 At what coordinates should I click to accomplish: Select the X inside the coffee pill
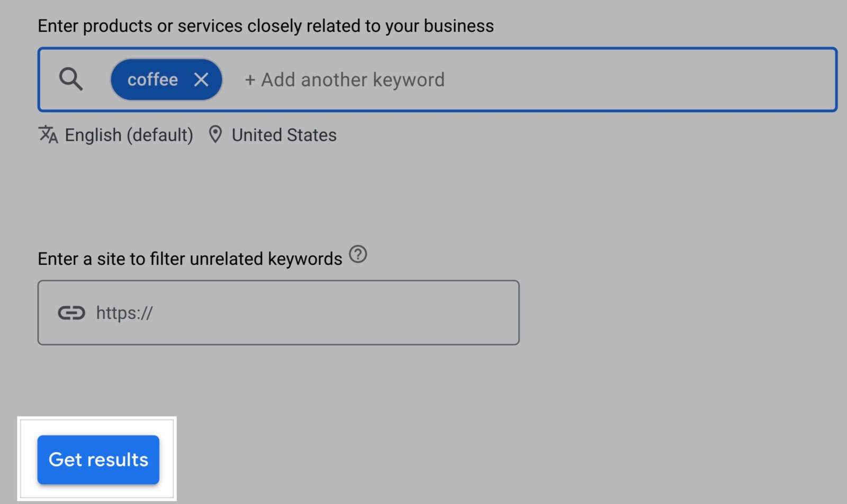click(x=202, y=79)
